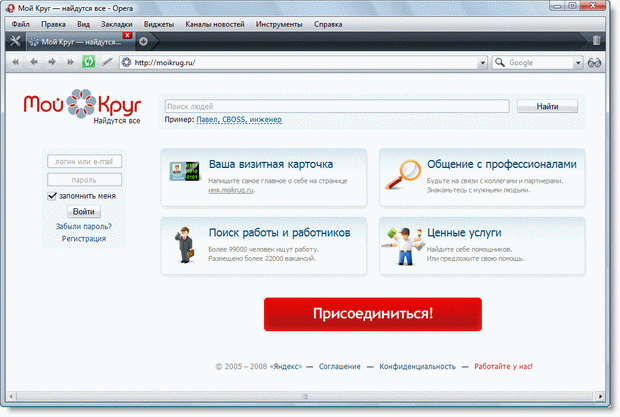Viewport: 620px width, 417px height.
Task: Click the magnifying glass illustration
Action: pyautogui.click(x=403, y=174)
